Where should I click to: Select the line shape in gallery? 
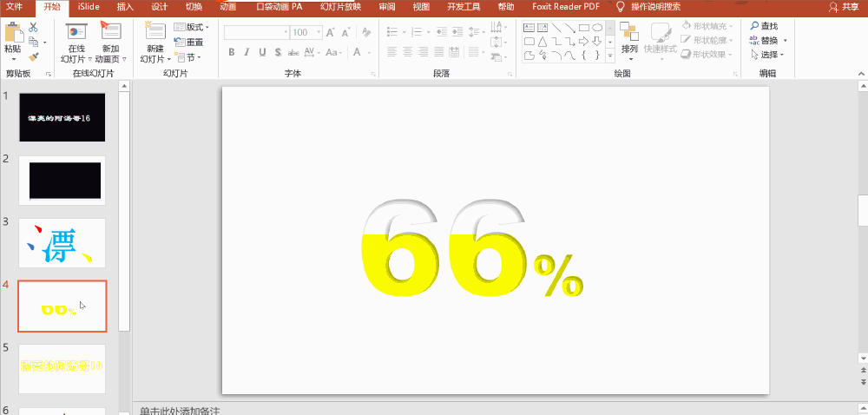[556, 27]
